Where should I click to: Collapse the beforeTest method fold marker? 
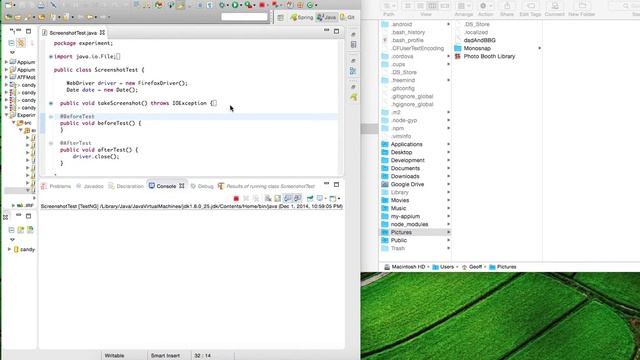51,117
